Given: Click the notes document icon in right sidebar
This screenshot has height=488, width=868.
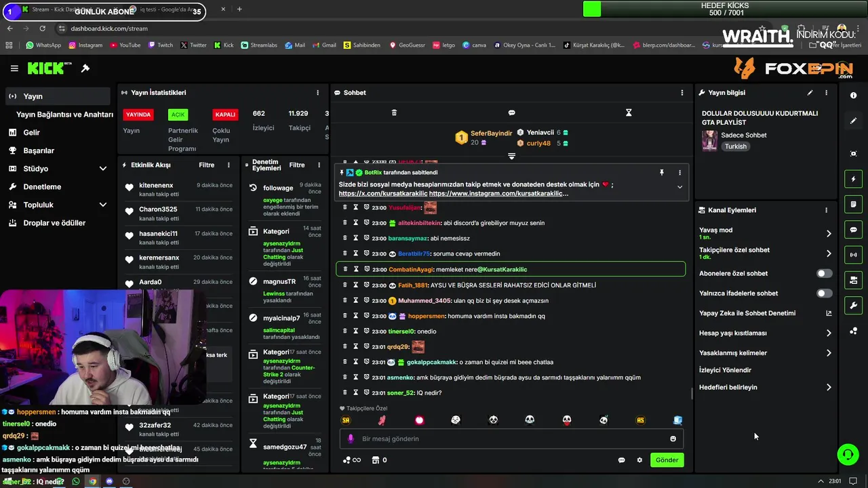Looking at the screenshot, I should pyautogui.click(x=854, y=204).
